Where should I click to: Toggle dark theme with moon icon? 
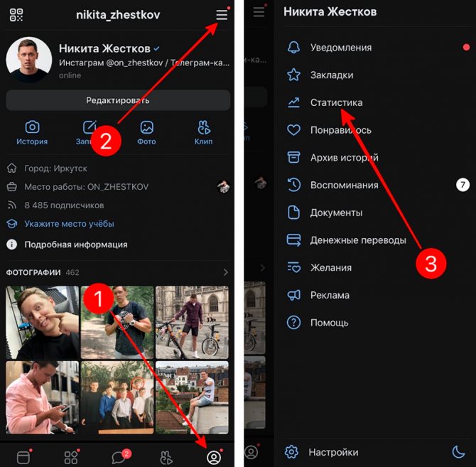tap(458, 452)
